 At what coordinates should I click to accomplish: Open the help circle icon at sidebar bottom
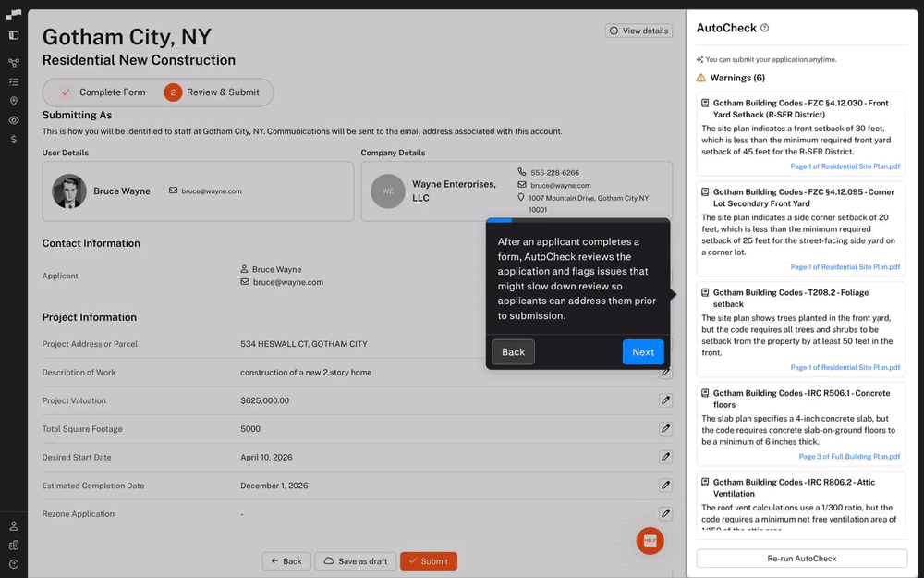[x=14, y=565]
